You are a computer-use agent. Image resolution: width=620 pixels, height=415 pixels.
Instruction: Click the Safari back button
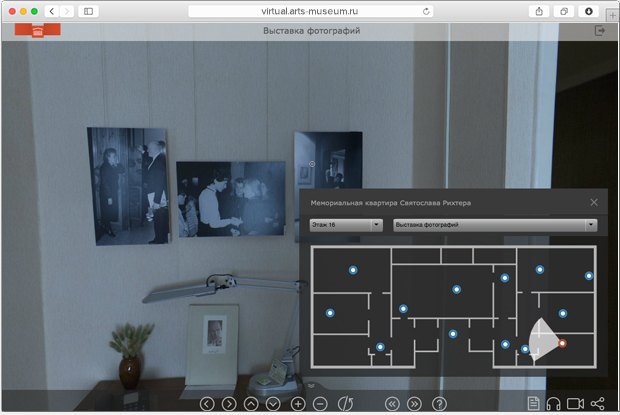coord(52,11)
